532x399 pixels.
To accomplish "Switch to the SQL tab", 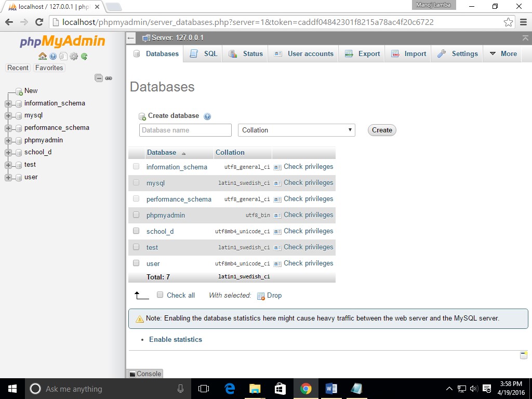I will 204,54.
